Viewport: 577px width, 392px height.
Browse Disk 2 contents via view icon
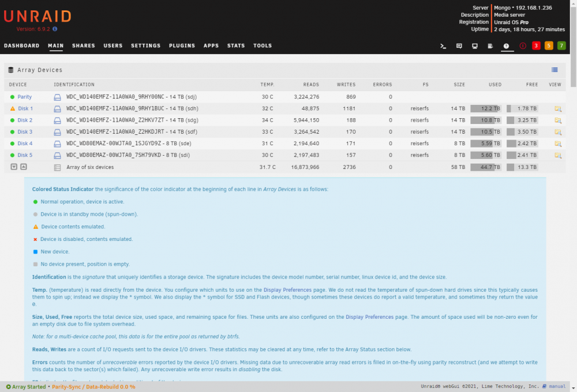[558, 120]
